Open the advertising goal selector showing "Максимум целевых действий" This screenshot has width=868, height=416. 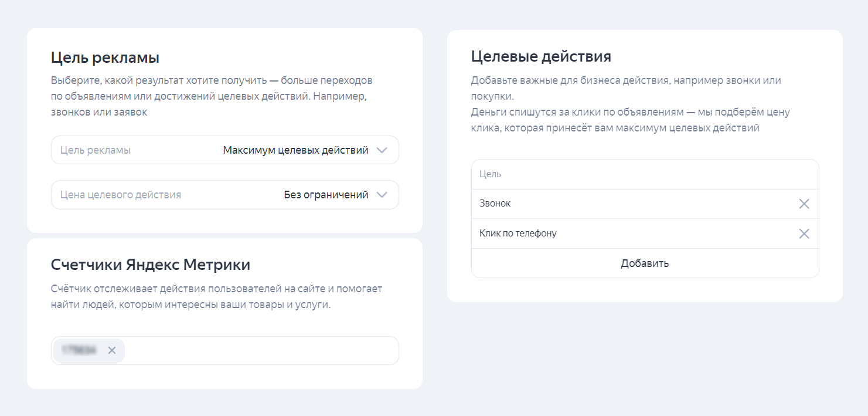coord(224,150)
